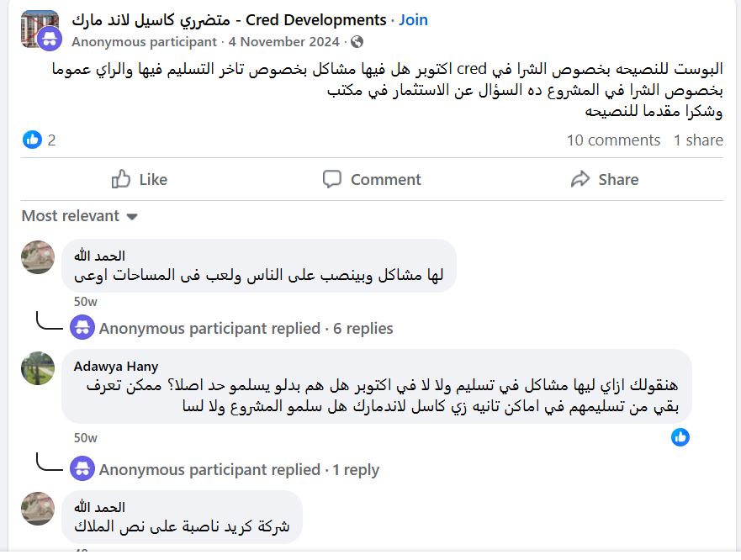The height and width of the screenshot is (560, 741).
Task: Click the group avatar thumbnail at post header
Action: tap(39, 29)
